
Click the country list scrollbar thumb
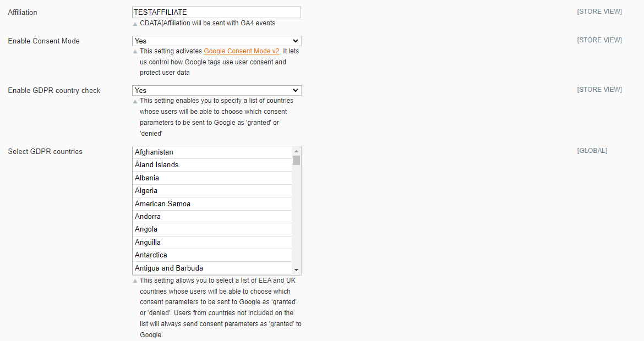pyautogui.click(x=297, y=161)
